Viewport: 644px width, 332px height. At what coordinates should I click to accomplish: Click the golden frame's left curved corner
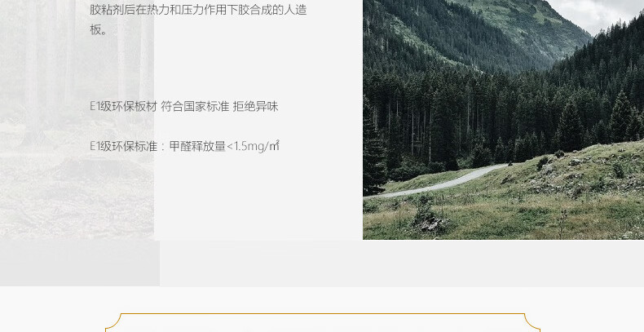113,322
